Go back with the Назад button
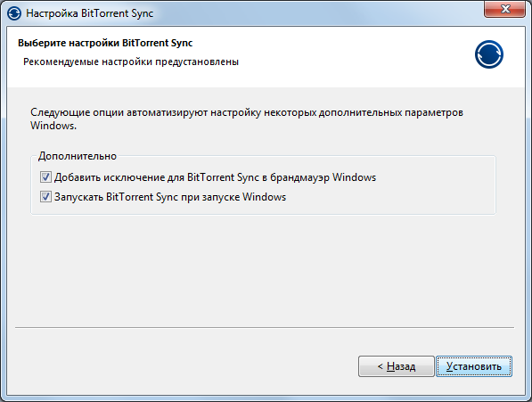This screenshot has height=402, width=532. [397, 366]
